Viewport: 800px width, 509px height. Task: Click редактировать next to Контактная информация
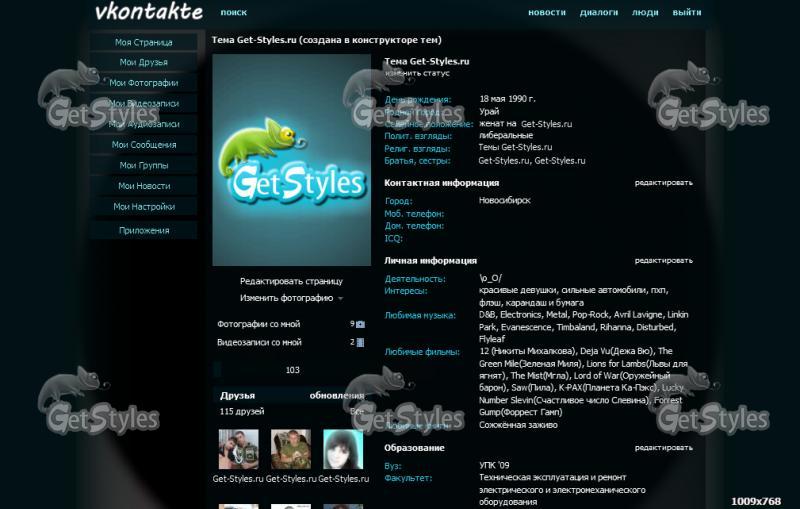point(663,183)
